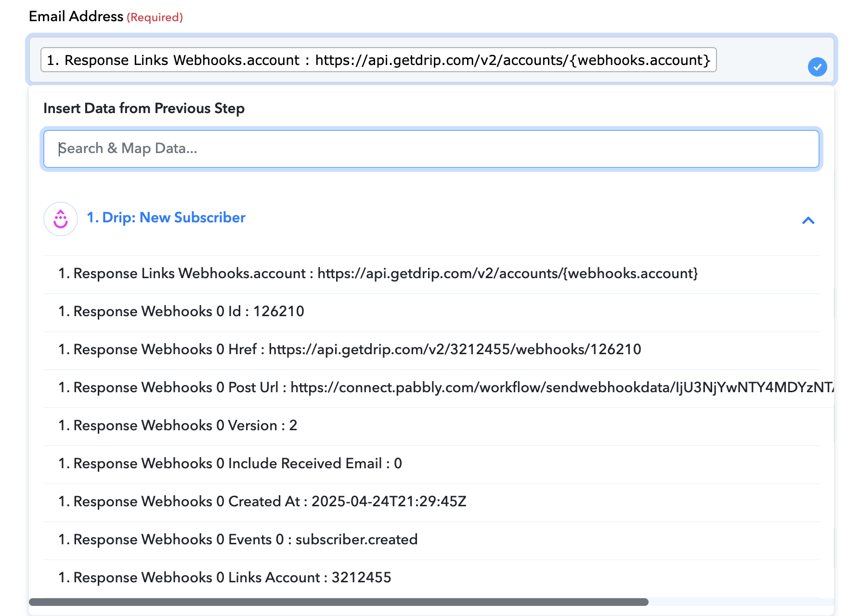The width and height of the screenshot is (859, 616).
Task: Click the mapped Response Links Webhooks.account tag
Action: [x=378, y=60]
